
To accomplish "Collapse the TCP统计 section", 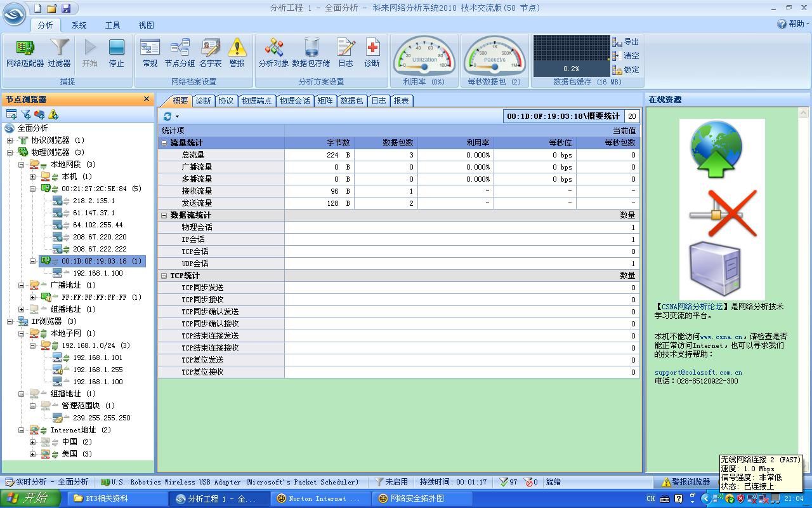I will point(164,276).
